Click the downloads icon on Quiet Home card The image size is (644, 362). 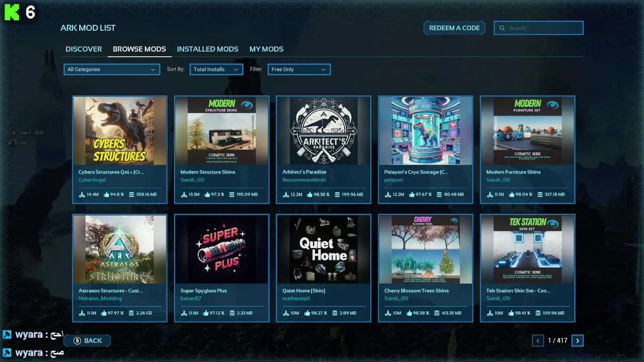286,313
